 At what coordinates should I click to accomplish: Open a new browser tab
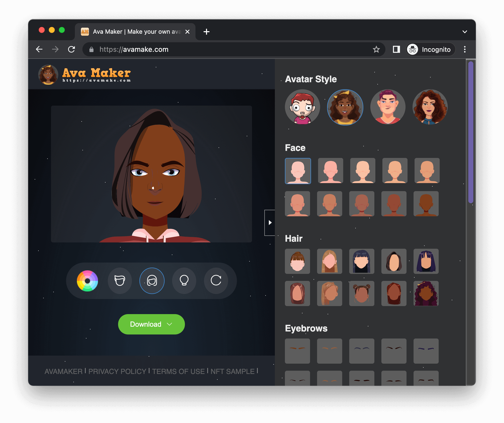tap(207, 32)
